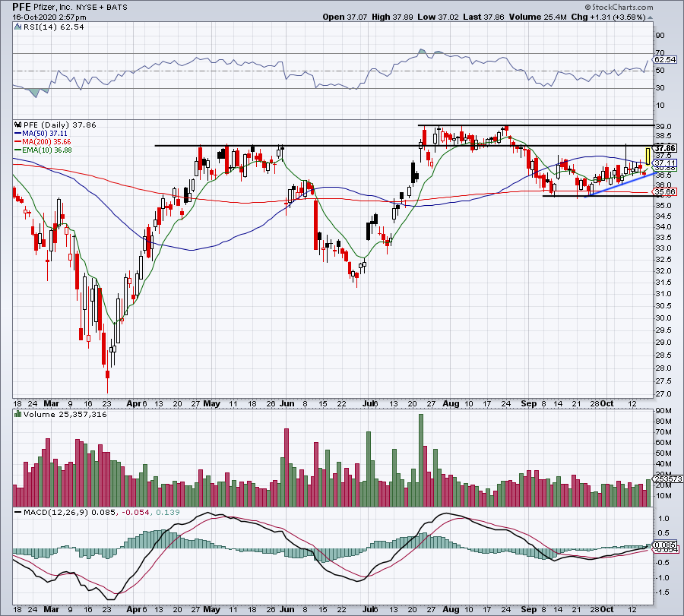This screenshot has height=616, width=684.
Task: Click the 37.86 last price tag on right axis
Action: [665, 148]
